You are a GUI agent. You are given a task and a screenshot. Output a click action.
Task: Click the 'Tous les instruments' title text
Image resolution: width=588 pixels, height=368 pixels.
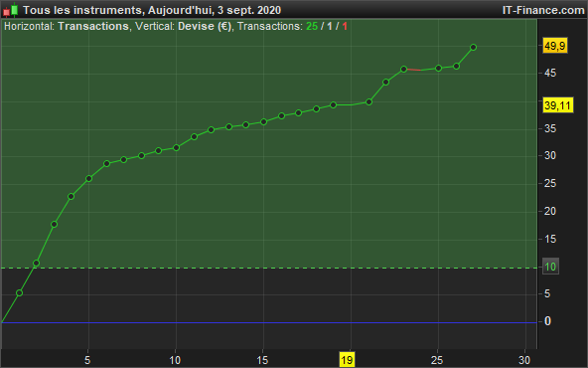coord(82,10)
